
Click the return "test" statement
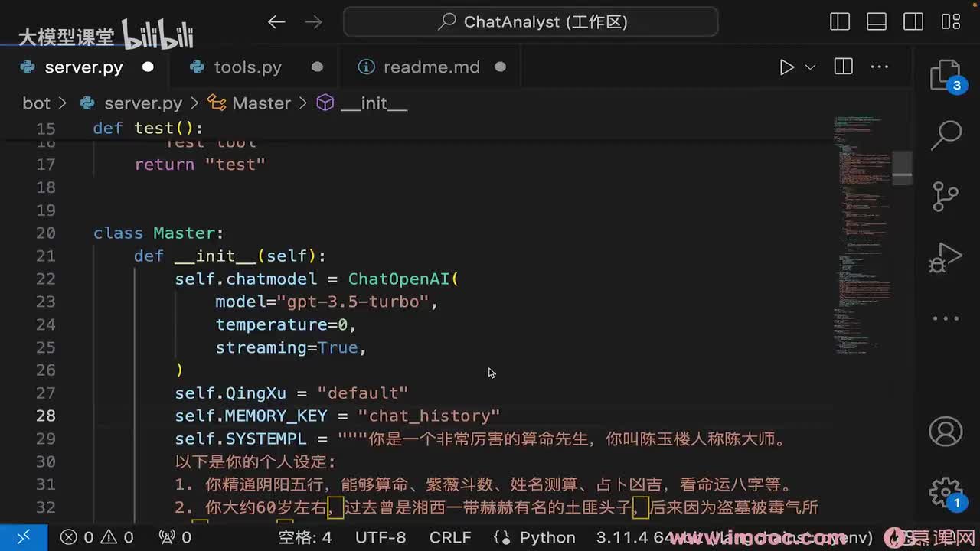pyautogui.click(x=200, y=164)
